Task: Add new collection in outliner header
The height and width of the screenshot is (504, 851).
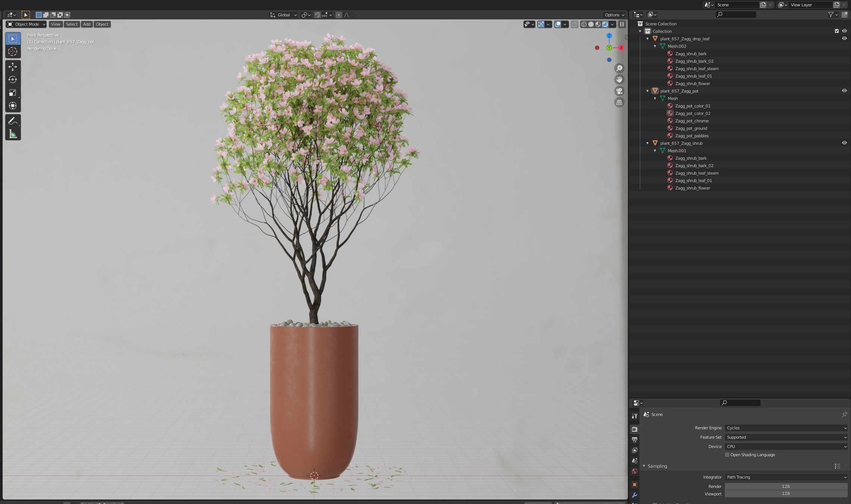Action: tap(845, 15)
